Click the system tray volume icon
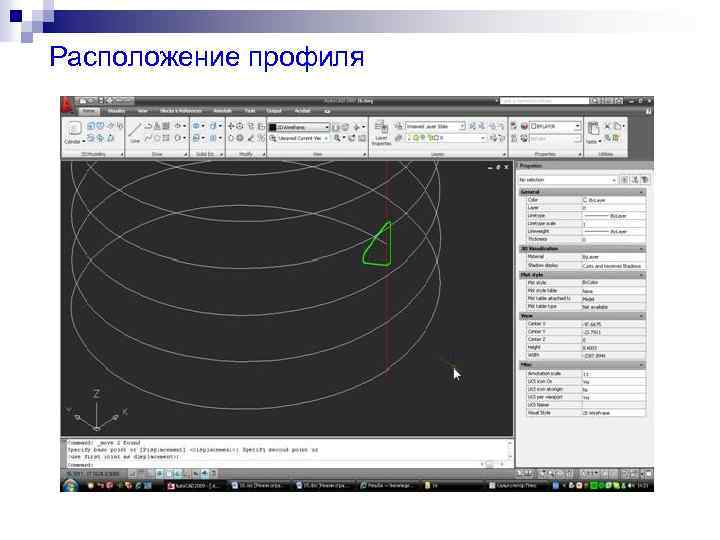Viewport: 720px width, 540px height. pyautogui.click(x=632, y=485)
